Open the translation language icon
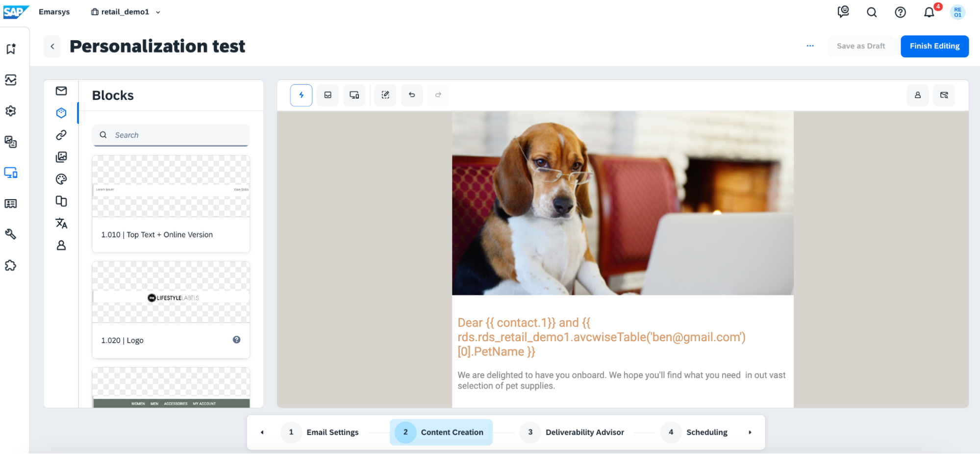The width and height of the screenshot is (980, 454). [x=61, y=224]
